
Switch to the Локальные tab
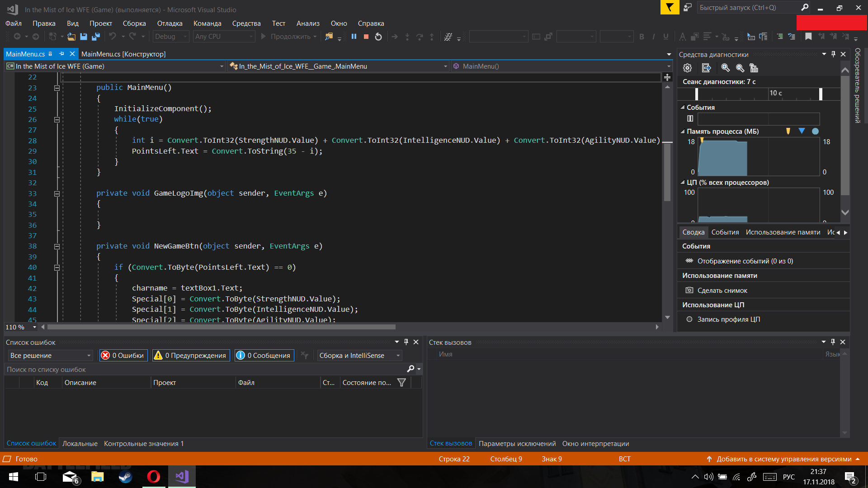[x=80, y=443]
